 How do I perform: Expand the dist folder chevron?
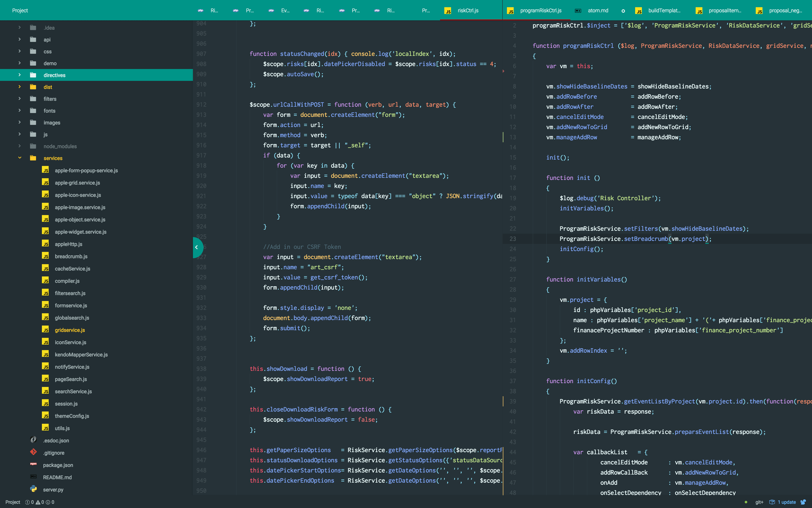(19, 87)
